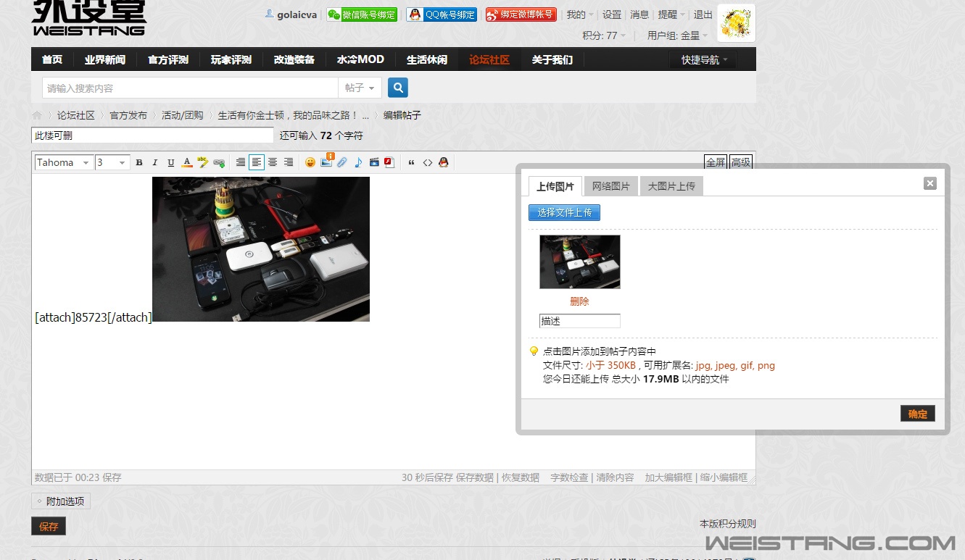Click 加大编辑框 to enlarge editor
The height and width of the screenshot is (560, 965).
click(x=668, y=477)
